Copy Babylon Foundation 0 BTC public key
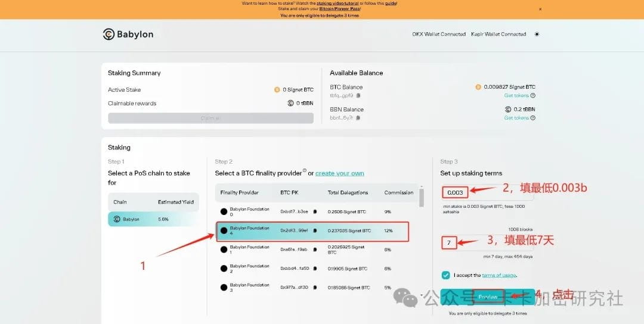The height and width of the screenshot is (324, 644). (315, 211)
